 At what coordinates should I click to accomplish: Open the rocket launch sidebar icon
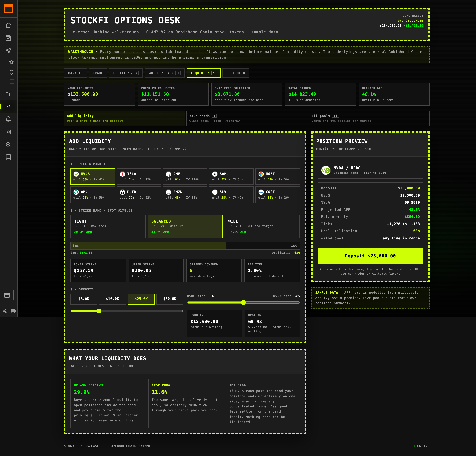[8, 51]
